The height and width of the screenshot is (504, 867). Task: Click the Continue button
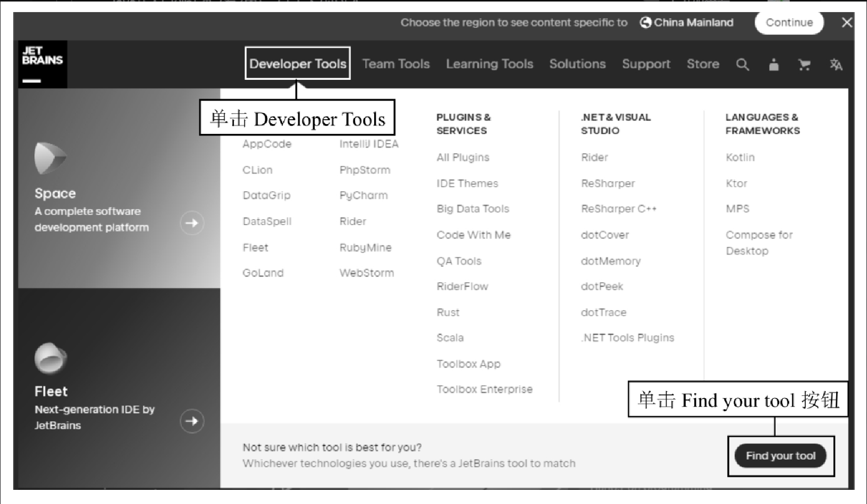click(x=789, y=23)
